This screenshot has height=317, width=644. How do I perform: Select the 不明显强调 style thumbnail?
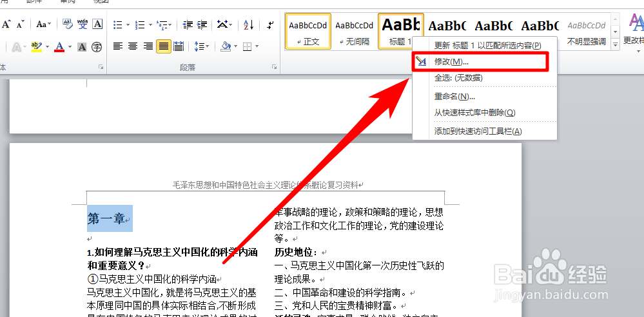pos(587,31)
